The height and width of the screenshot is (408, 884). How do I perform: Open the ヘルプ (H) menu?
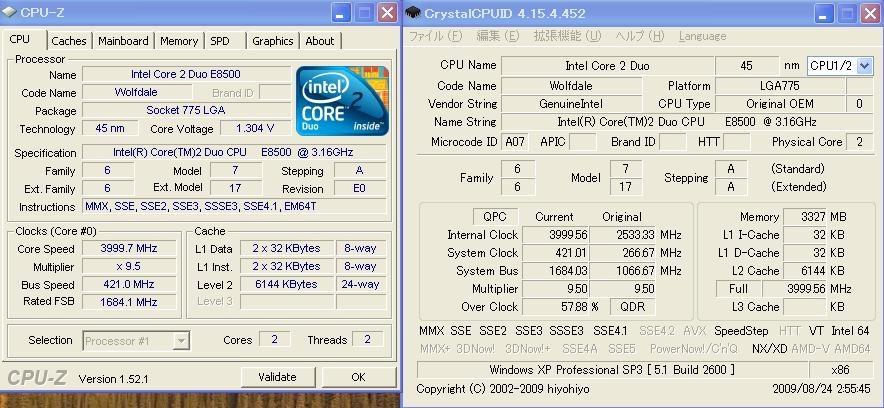coord(639,36)
